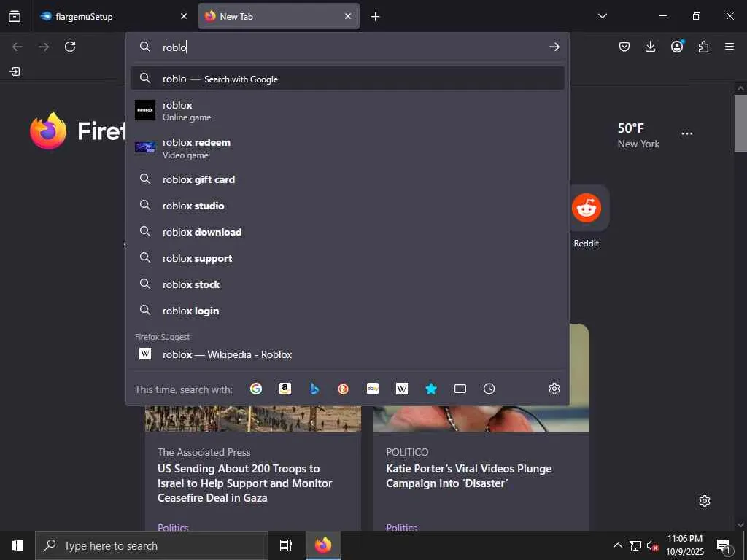This screenshot has height=560, width=747.
Task: Open the taskbar clock and date
Action: click(684, 545)
